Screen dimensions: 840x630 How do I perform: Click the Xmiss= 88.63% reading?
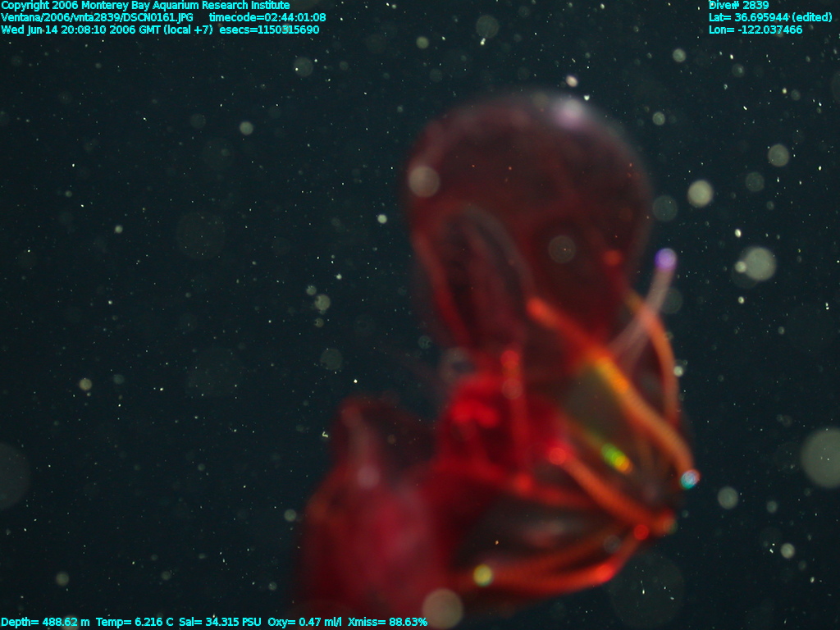[387, 622]
